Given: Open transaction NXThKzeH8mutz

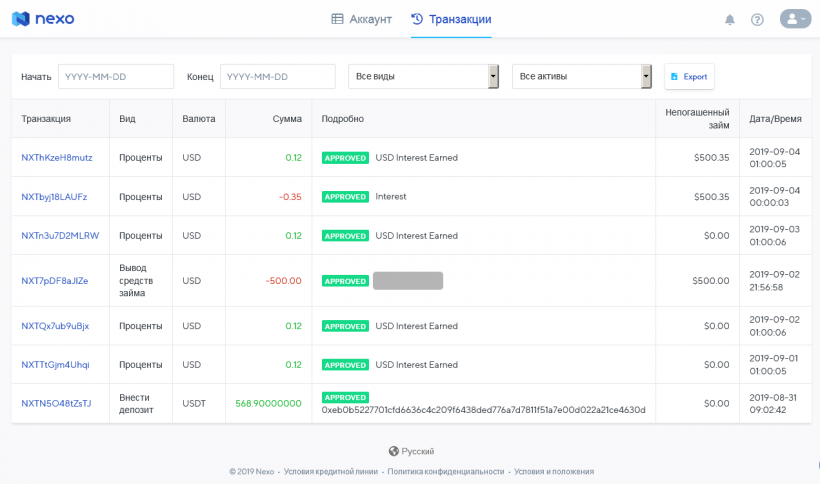Looking at the screenshot, I should [57, 158].
